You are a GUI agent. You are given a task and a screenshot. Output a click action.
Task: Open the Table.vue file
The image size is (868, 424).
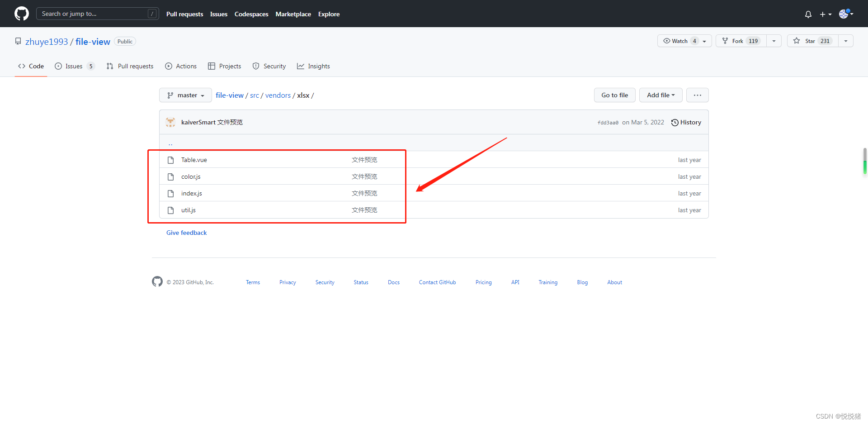click(194, 160)
